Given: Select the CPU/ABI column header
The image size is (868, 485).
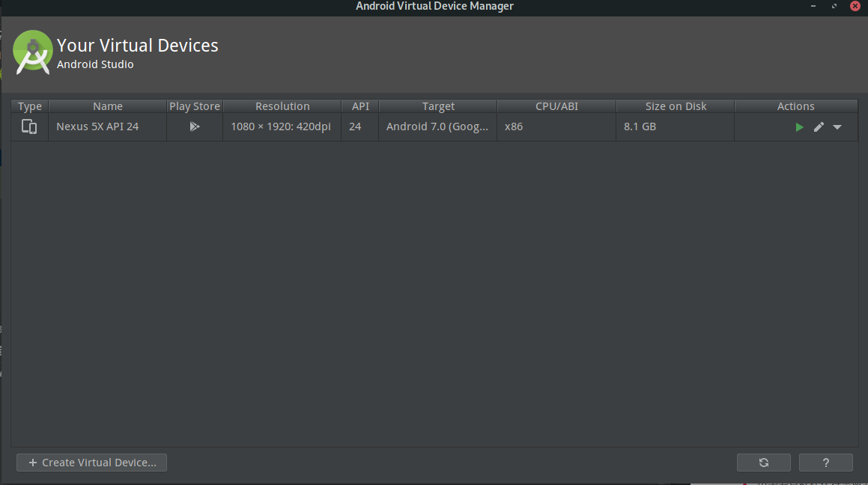Looking at the screenshot, I should (556, 106).
